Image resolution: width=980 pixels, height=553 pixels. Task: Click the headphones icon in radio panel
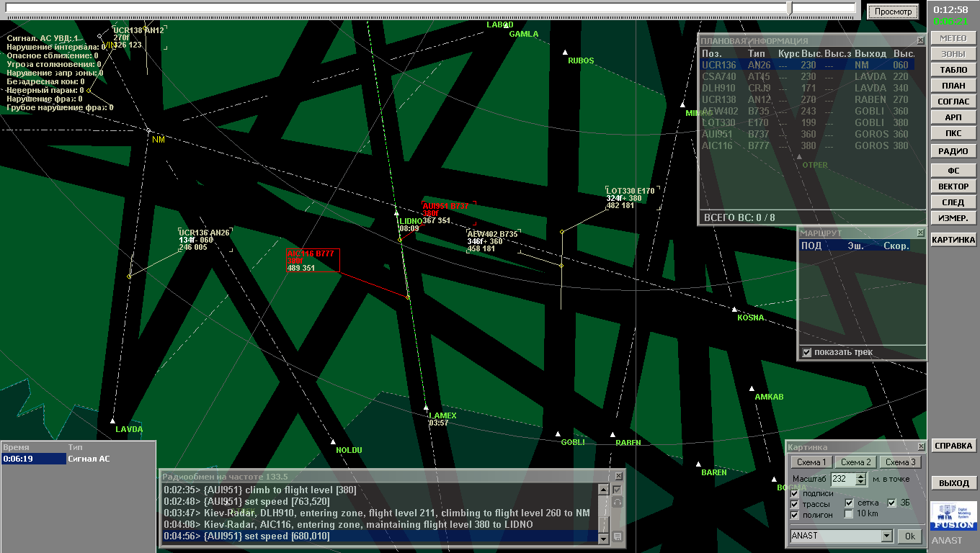click(x=617, y=502)
